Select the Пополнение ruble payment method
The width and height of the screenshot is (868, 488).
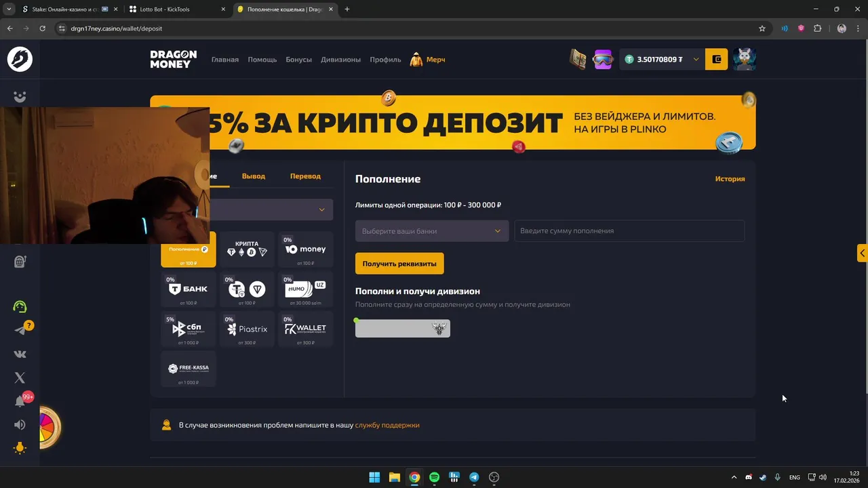[x=189, y=250]
